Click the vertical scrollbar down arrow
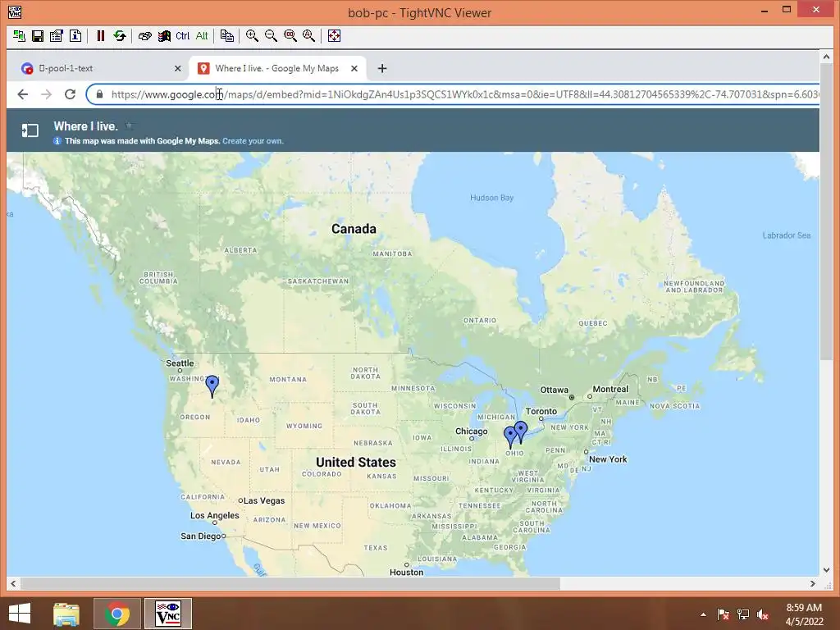The height and width of the screenshot is (630, 840). click(x=826, y=570)
